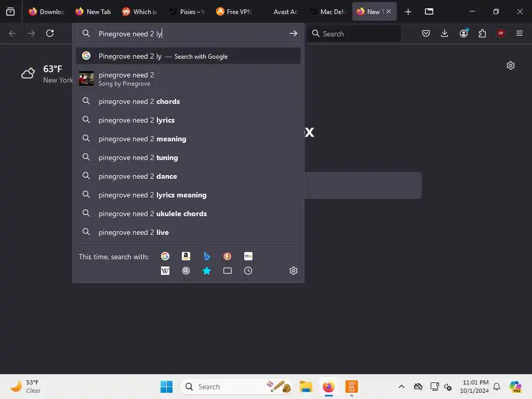The width and height of the screenshot is (532, 399).
Task: Click the Windows taskbar Search box
Action: (x=236, y=387)
